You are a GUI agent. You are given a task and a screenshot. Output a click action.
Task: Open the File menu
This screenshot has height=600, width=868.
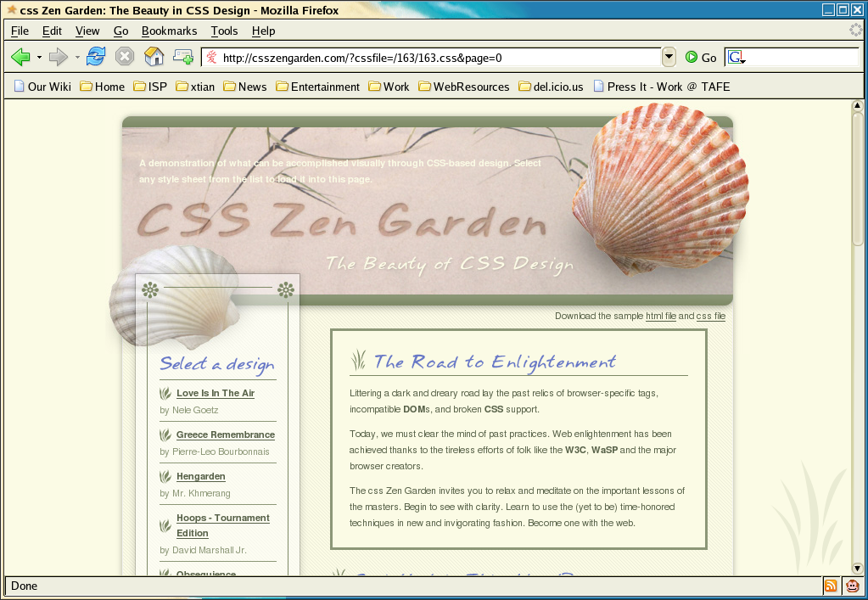[20, 31]
